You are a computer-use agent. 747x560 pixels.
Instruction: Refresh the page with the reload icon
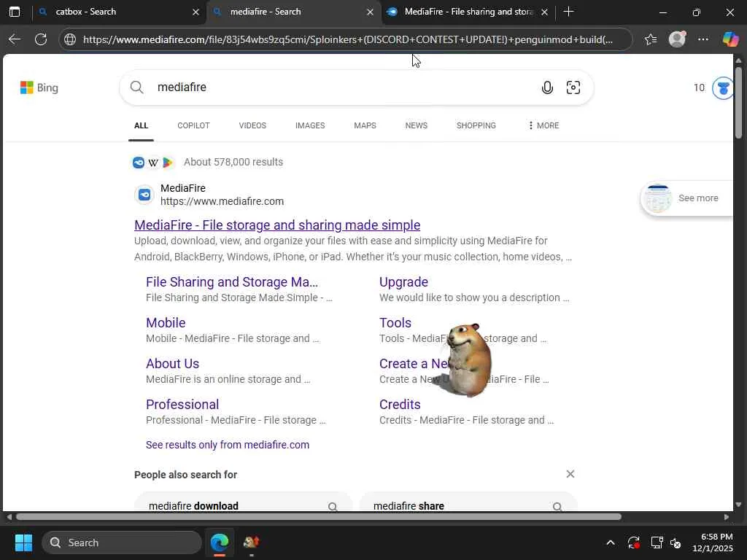[x=41, y=39]
